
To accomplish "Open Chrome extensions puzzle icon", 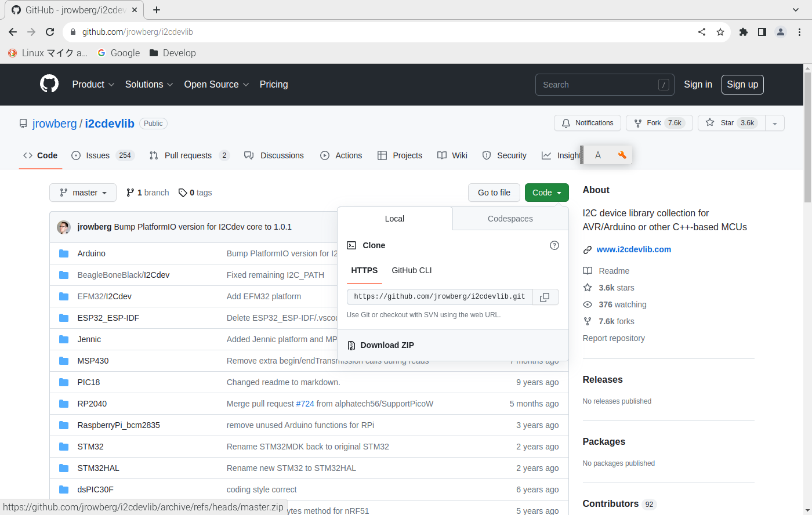I will 743,32.
